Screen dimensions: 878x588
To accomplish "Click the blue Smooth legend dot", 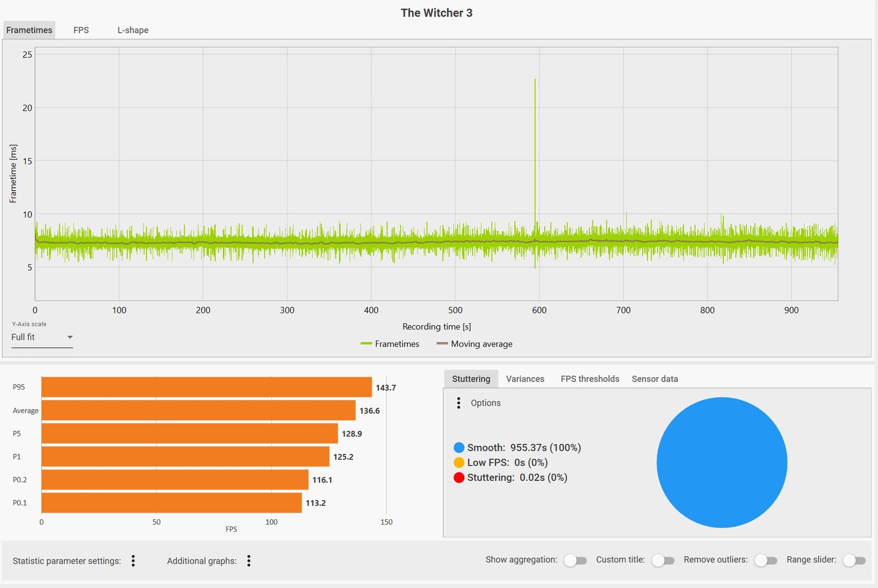I will coord(459,447).
